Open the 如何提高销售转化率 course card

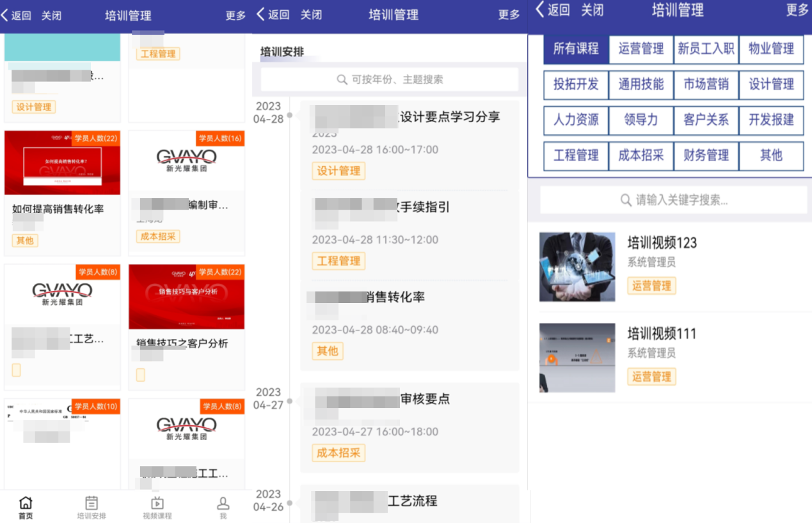62,193
